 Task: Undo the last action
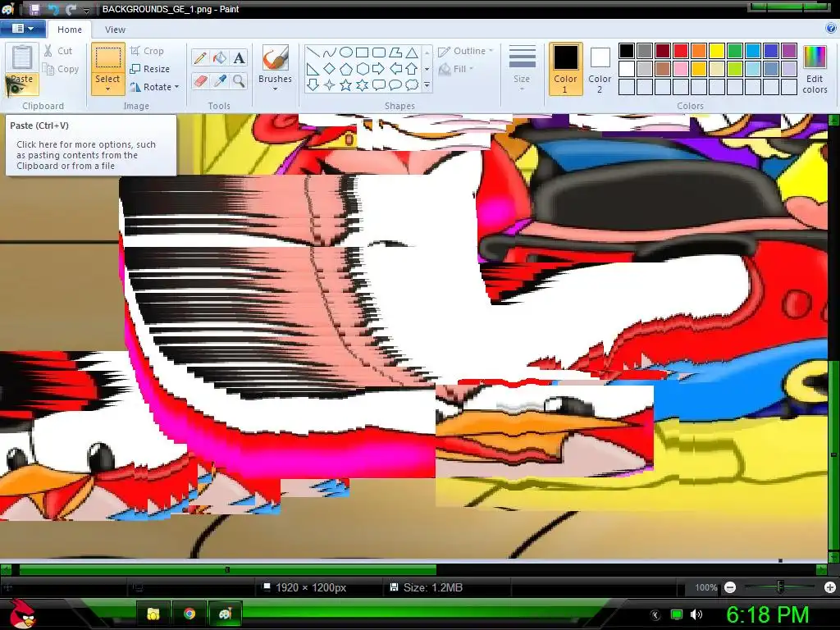53,9
